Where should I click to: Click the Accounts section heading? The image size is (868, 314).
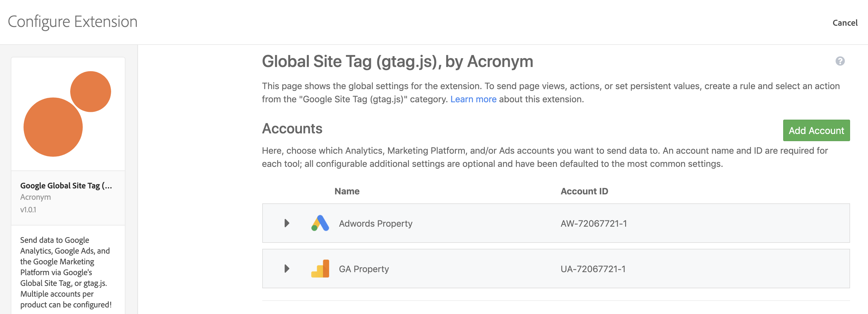tap(292, 129)
